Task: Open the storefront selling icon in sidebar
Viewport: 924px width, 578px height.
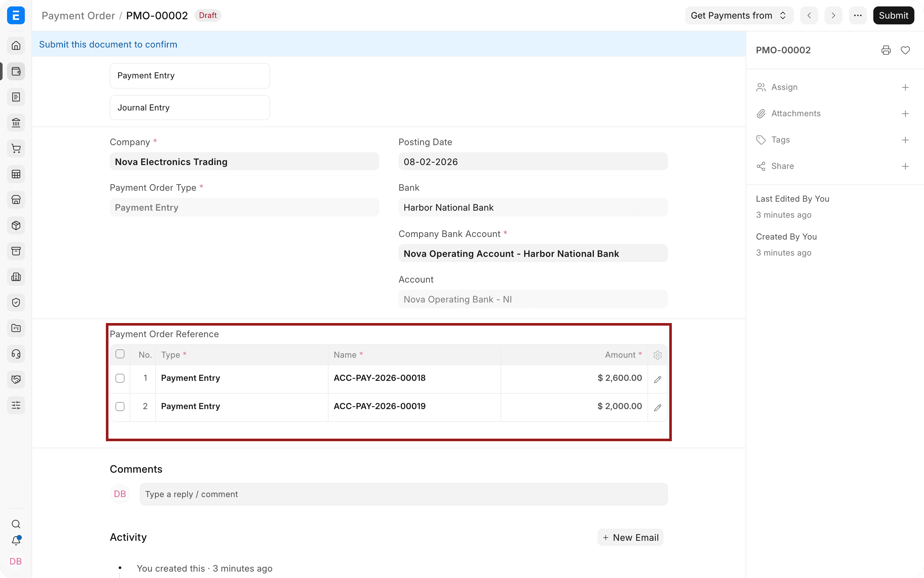Action: pos(16,199)
